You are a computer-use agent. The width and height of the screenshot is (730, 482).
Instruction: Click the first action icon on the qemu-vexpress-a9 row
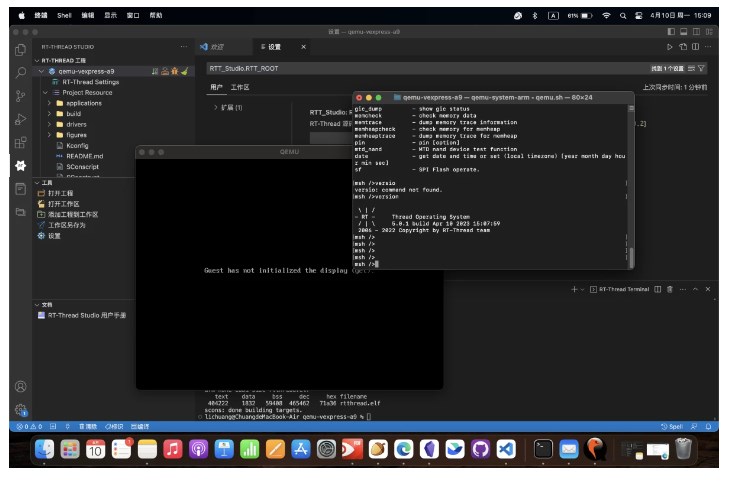[x=155, y=71]
